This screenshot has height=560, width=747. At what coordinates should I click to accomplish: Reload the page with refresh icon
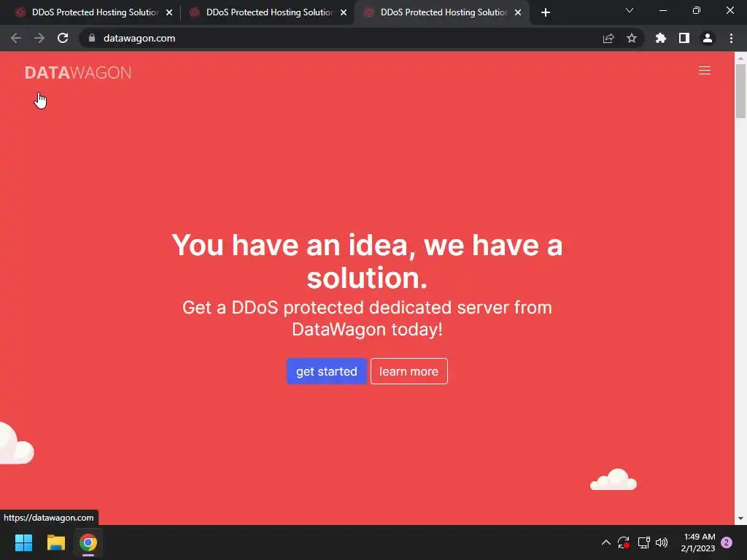pos(63,38)
